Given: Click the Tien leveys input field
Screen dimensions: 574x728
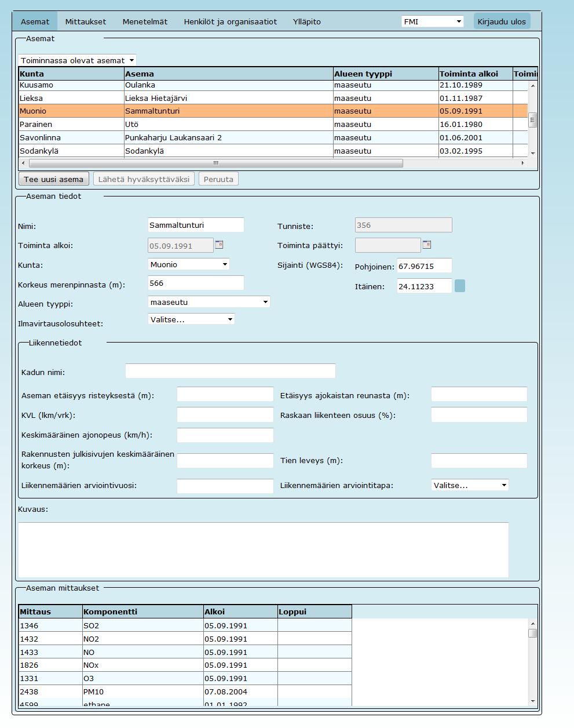Looking at the screenshot, I should 479,461.
